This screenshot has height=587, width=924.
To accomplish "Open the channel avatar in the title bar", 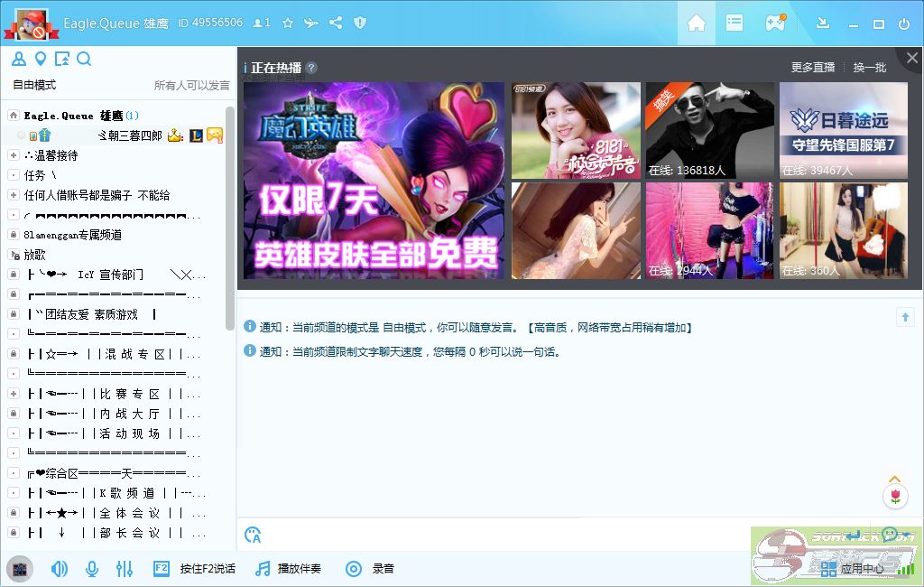I will click(32, 24).
